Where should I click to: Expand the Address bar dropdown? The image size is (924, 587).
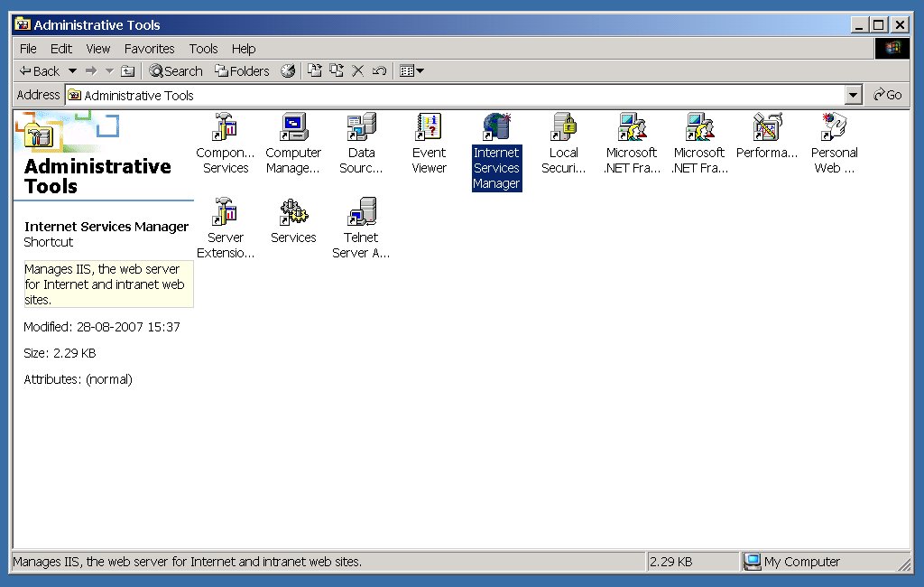point(853,95)
